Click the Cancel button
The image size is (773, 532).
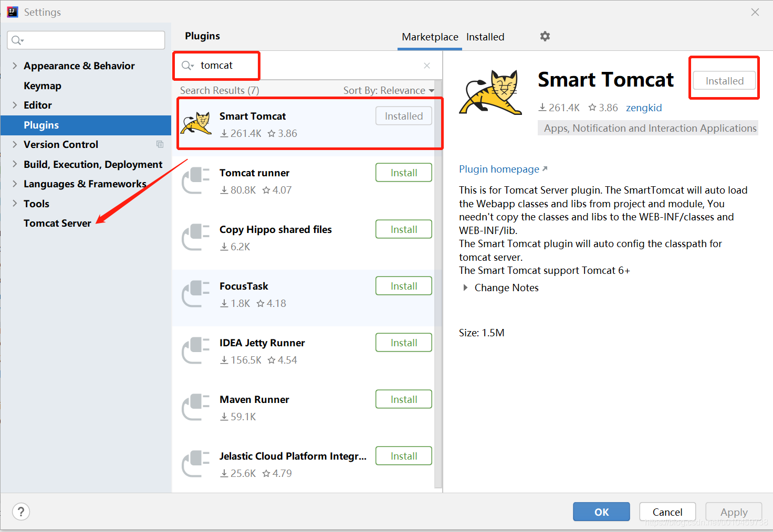(667, 512)
